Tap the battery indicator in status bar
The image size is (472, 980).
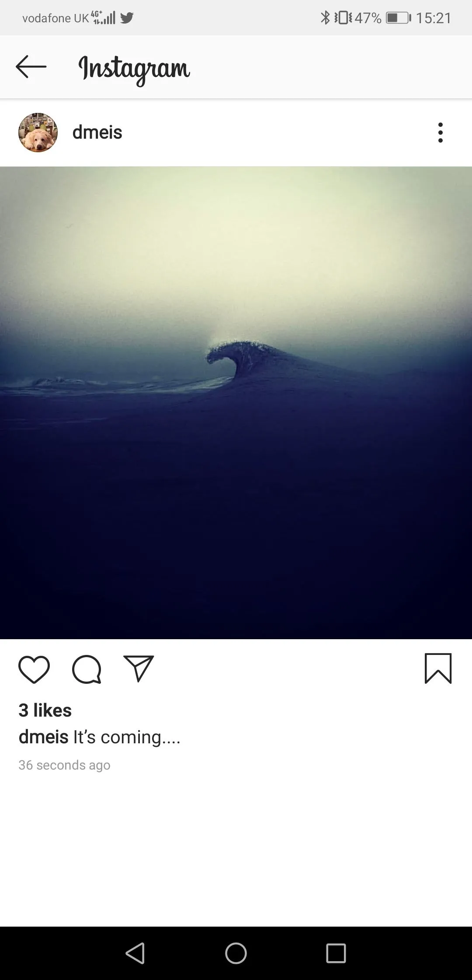click(399, 18)
